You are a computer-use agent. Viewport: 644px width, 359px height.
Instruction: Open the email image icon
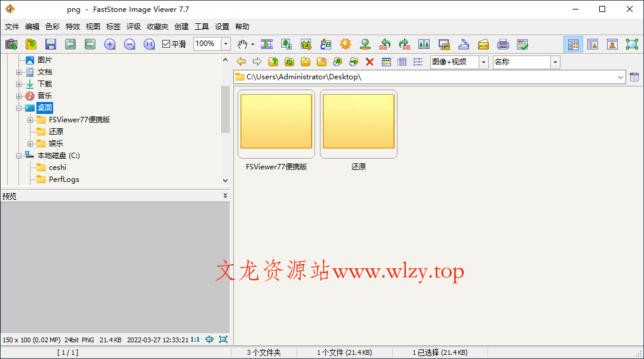click(x=483, y=44)
